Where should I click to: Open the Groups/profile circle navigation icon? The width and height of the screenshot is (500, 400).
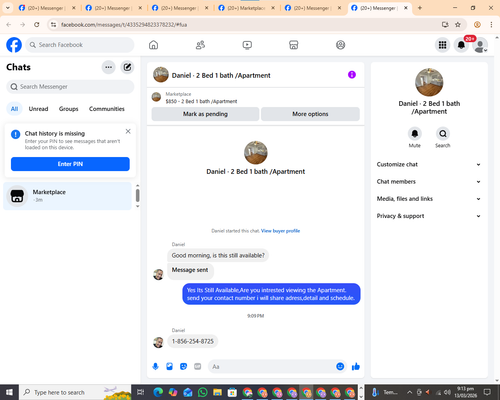coord(340,45)
